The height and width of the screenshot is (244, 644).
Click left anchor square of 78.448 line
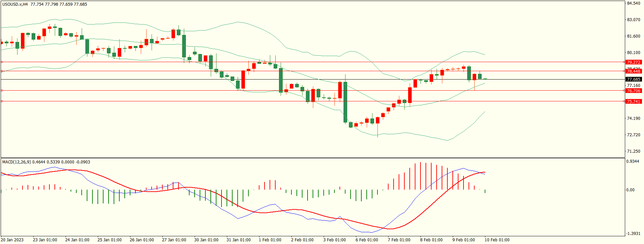pyautogui.click(x=2, y=71)
